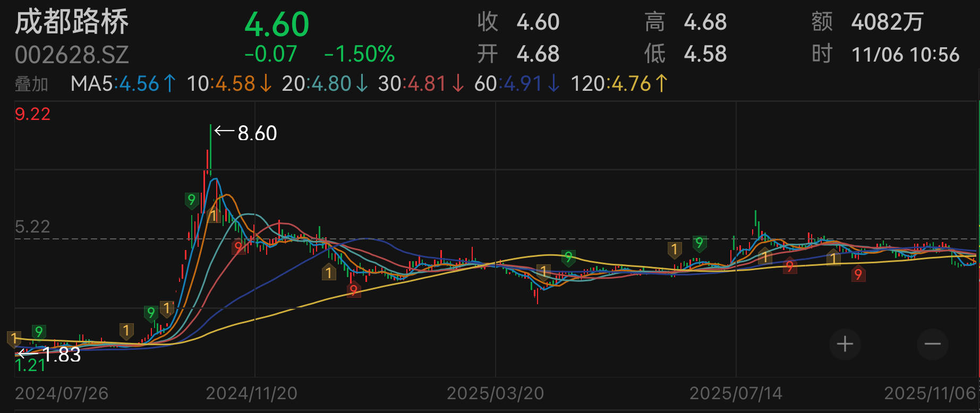Click the large green 4.60 current price
Screen dimensions: 980x413
(277, 24)
